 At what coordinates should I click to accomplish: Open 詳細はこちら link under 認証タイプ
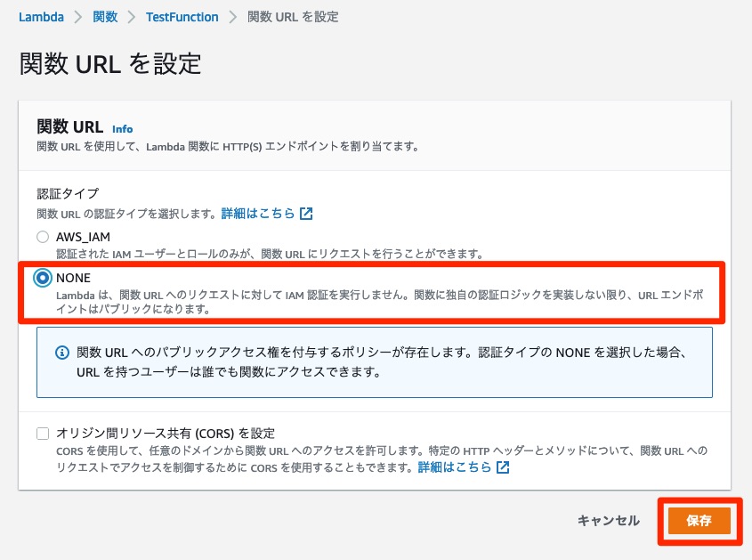tap(258, 213)
